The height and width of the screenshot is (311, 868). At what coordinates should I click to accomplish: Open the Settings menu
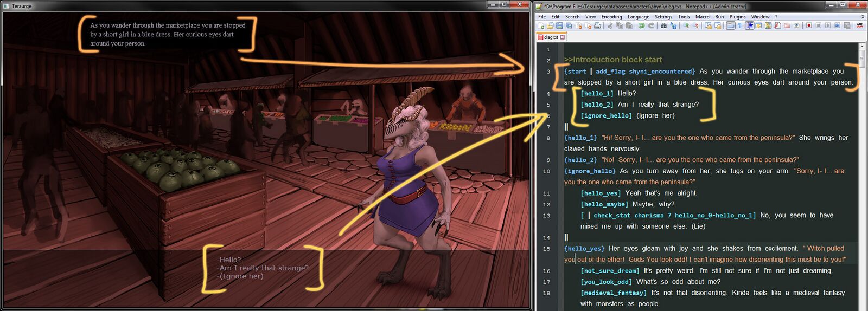coord(663,17)
